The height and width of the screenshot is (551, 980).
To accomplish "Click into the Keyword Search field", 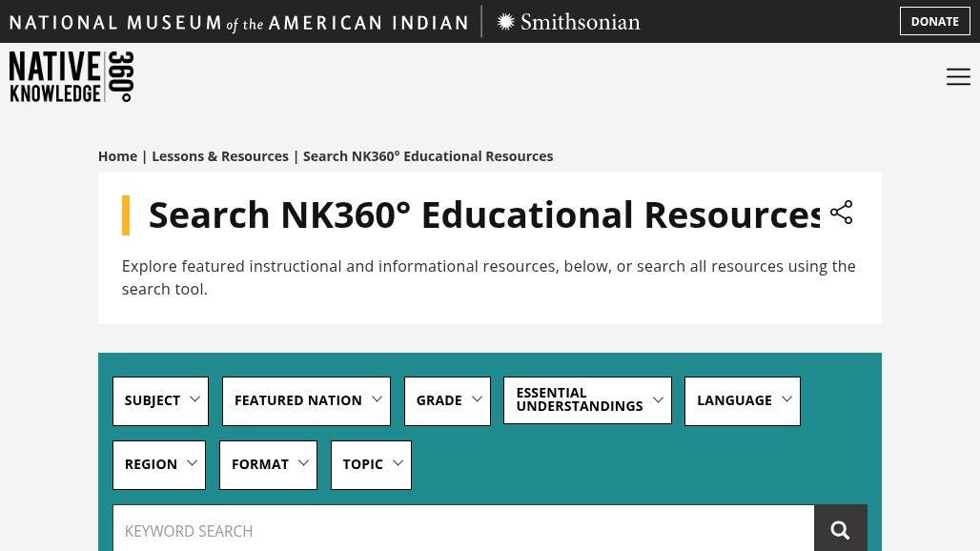I will coord(462,530).
